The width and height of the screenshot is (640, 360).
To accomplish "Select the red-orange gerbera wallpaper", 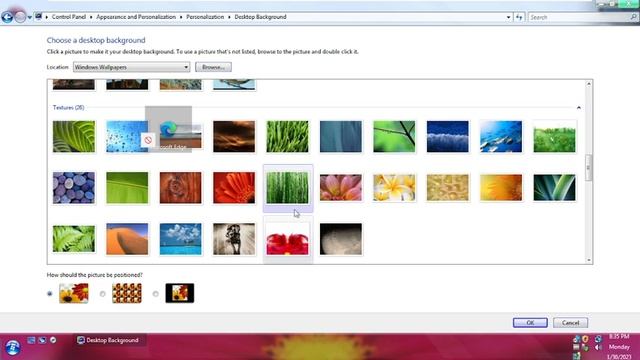I will [x=234, y=188].
